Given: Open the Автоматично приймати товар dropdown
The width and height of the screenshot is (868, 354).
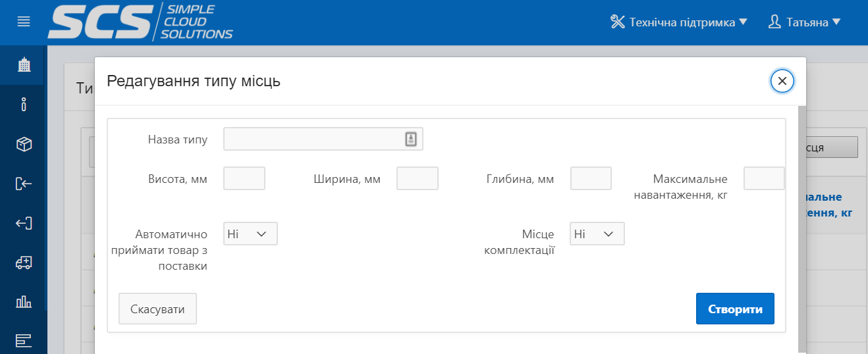Looking at the screenshot, I should [250, 234].
